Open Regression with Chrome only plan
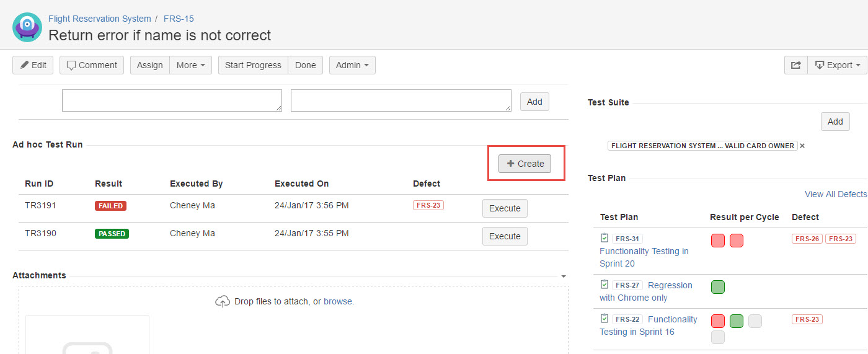Screen dimensions: 868x354 646,291
